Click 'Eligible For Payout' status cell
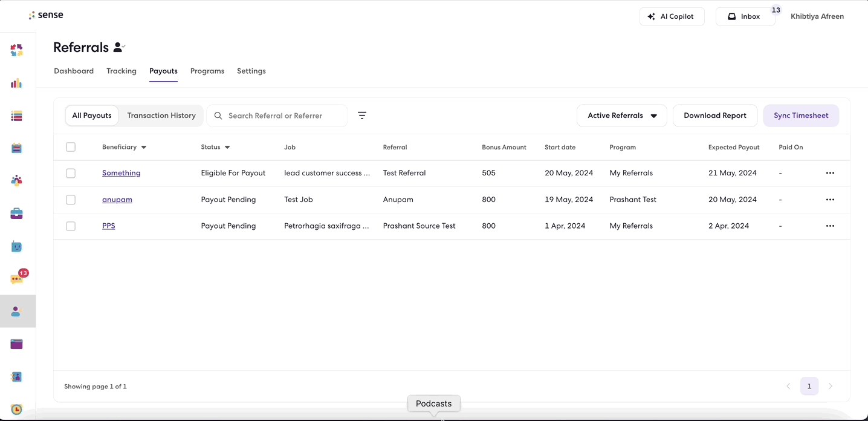Screen dimensions: 868x421 (x=233, y=173)
